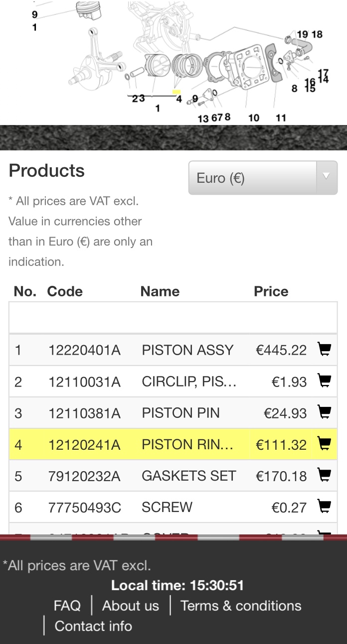Open the About us page
This screenshot has height=644, width=347.
[130, 606]
